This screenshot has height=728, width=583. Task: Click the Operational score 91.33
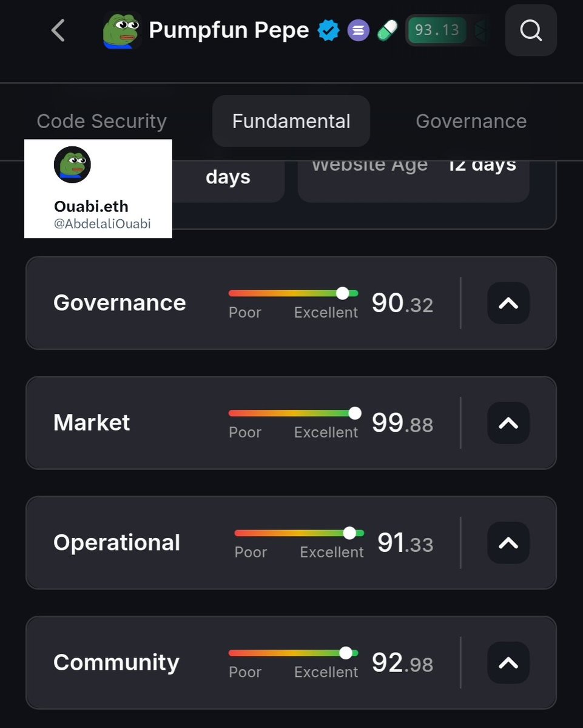click(x=405, y=543)
